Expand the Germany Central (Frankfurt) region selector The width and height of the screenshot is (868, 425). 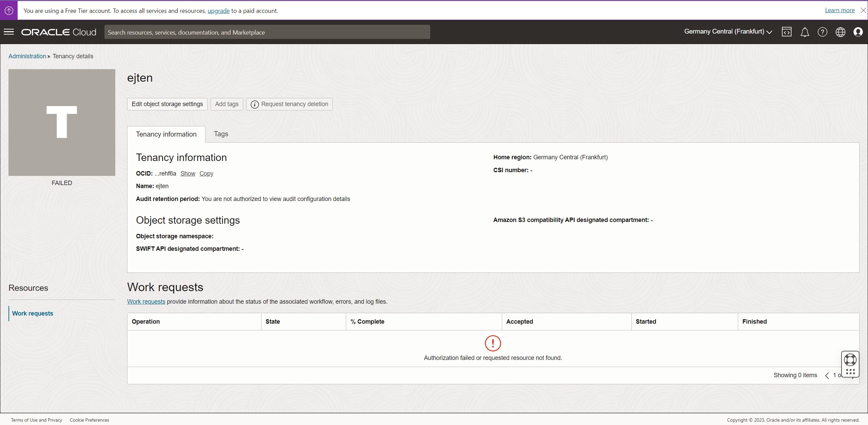[x=728, y=32]
